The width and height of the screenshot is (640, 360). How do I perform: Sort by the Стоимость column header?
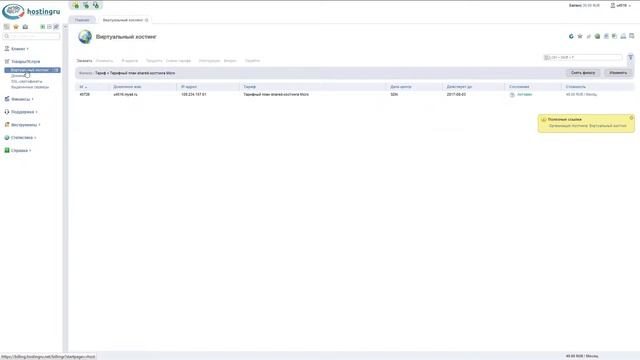click(576, 87)
